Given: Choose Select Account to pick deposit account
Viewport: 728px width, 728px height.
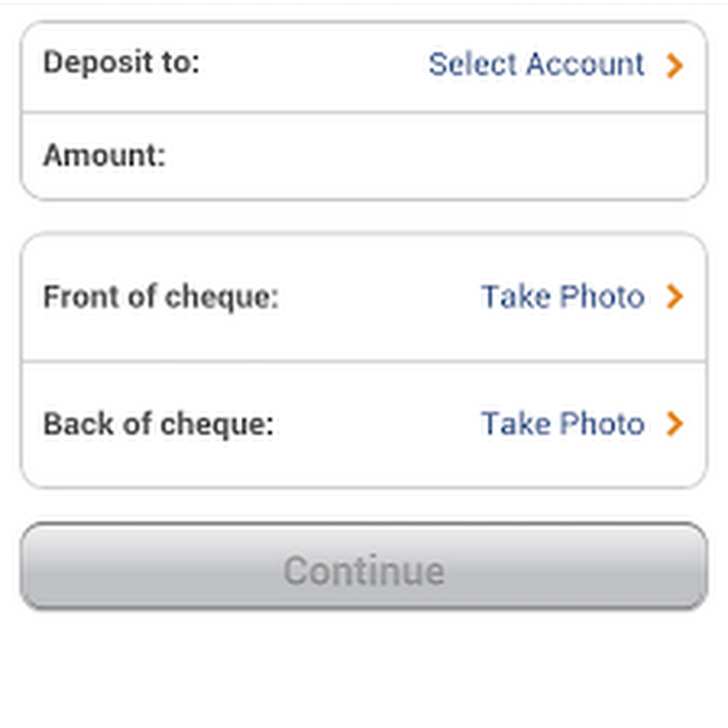Looking at the screenshot, I should point(536,65).
